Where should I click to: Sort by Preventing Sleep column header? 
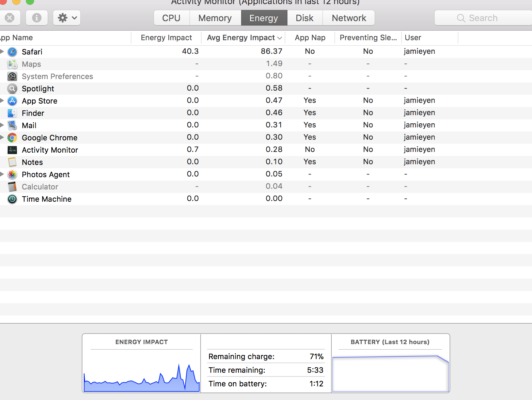click(x=368, y=38)
